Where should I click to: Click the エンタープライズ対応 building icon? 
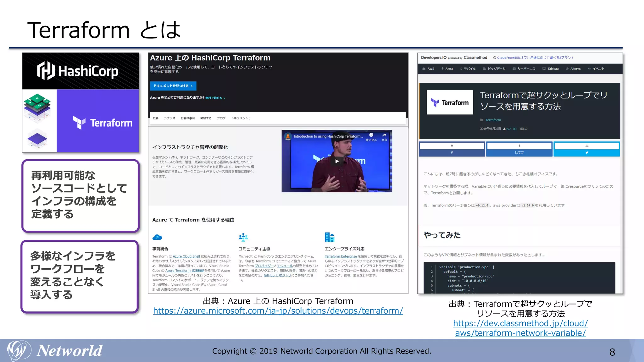pos(329,237)
